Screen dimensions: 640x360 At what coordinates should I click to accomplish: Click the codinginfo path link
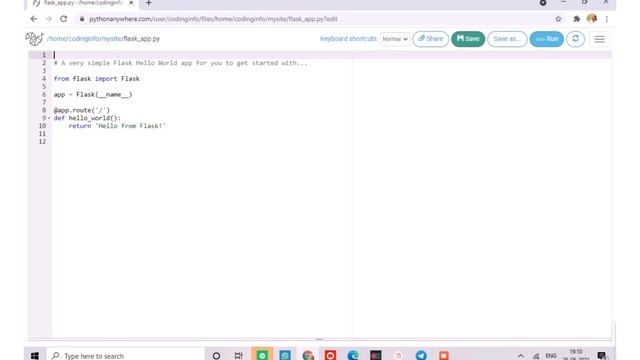pyautogui.click(x=84, y=39)
